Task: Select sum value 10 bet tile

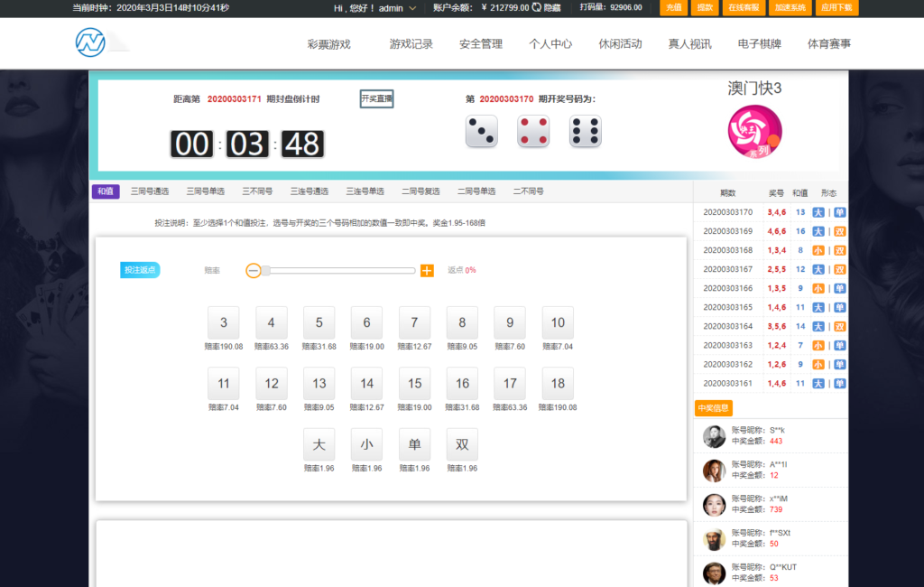Action: (558, 322)
